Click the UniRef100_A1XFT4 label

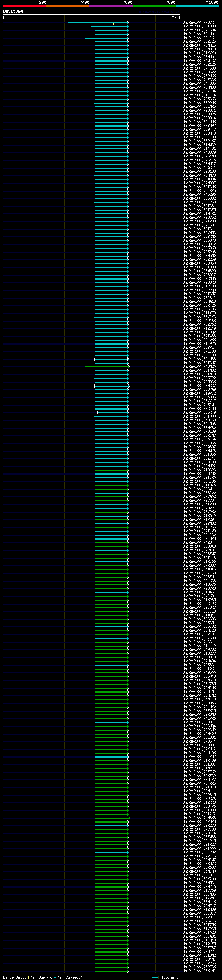(x=199, y=95)
